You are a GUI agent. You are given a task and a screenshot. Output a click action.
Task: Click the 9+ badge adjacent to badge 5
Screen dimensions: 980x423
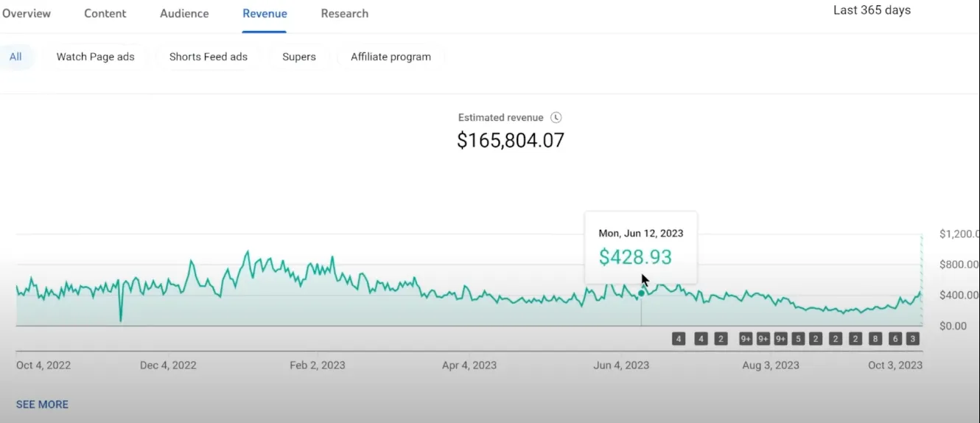(780, 339)
